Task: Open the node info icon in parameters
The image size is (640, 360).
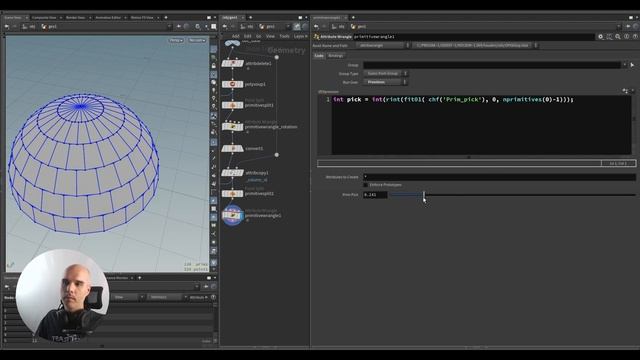Action: [x=627, y=37]
